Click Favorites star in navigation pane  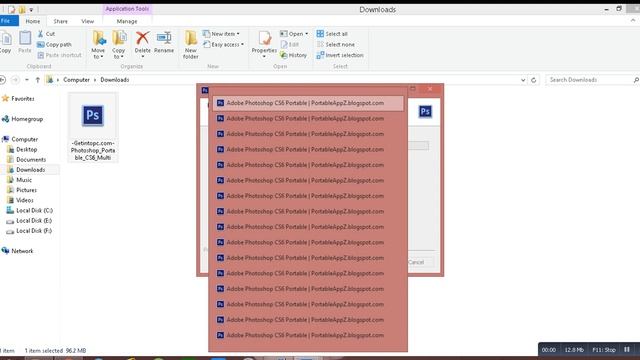[5, 98]
